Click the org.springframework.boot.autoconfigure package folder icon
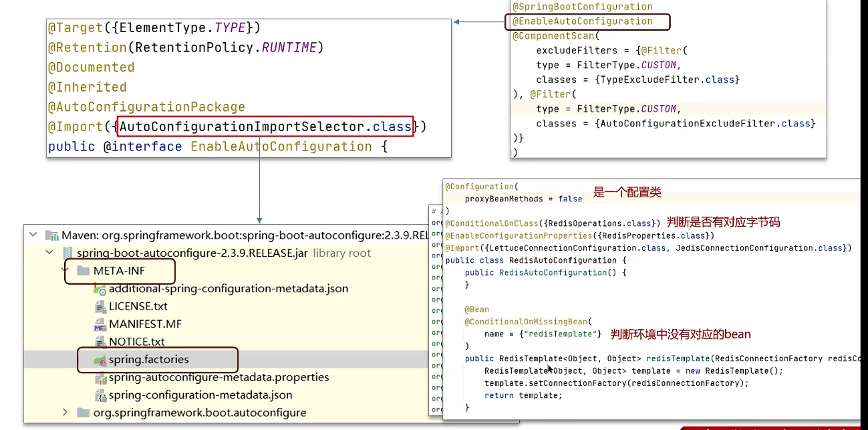868x430 pixels. tap(83, 413)
